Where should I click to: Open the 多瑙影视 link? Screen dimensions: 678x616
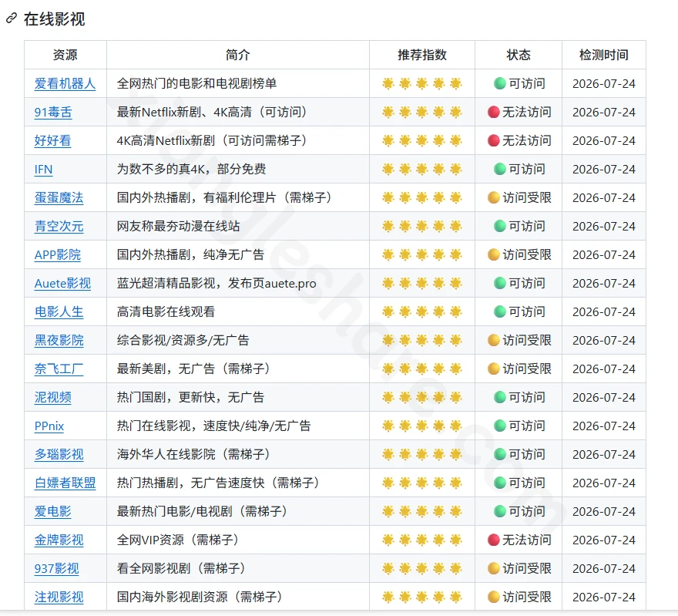click(59, 455)
